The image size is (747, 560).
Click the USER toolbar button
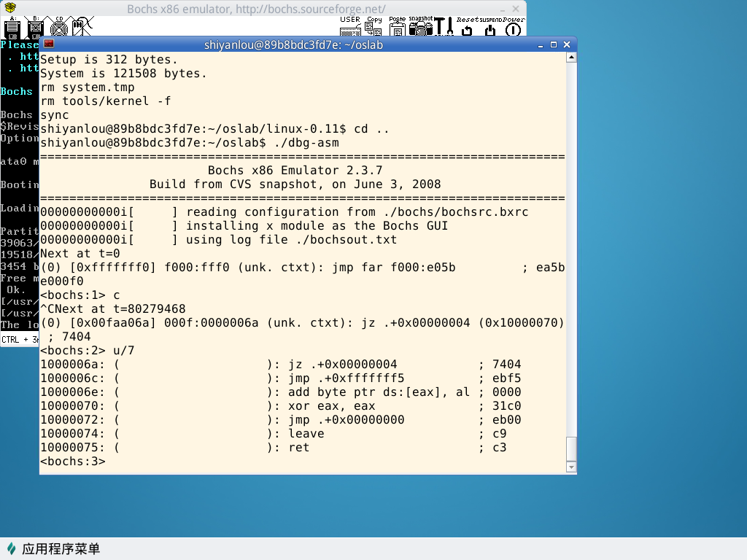tap(350, 27)
